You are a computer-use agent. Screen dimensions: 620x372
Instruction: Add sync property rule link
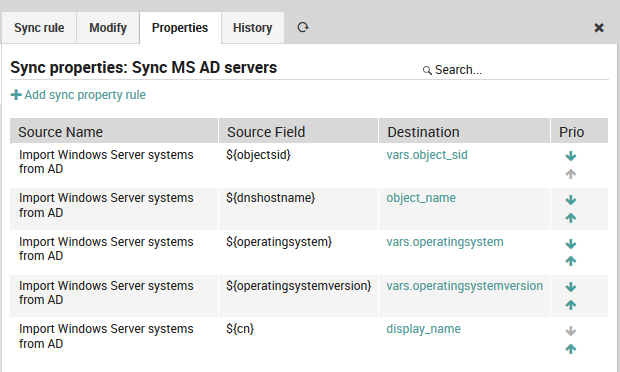coord(78,95)
